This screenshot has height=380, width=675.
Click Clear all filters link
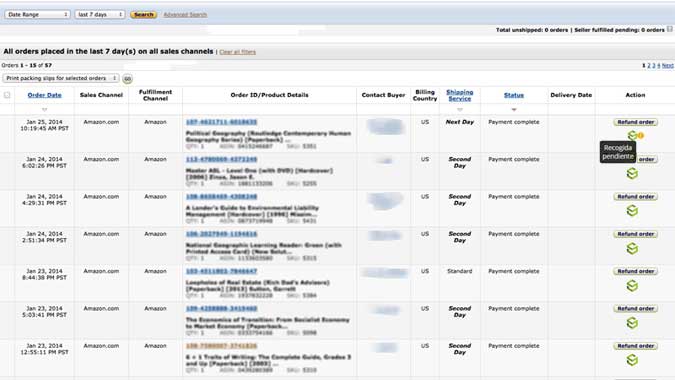click(x=238, y=52)
